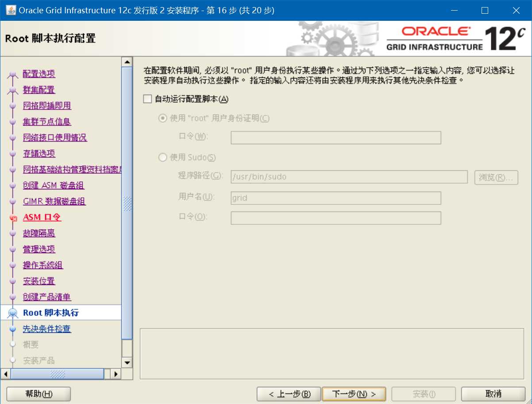Image resolution: width=532 pixels, height=404 pixels.
Task: Open the 创建产品清单 step
Action: click(x=47, y=297)
